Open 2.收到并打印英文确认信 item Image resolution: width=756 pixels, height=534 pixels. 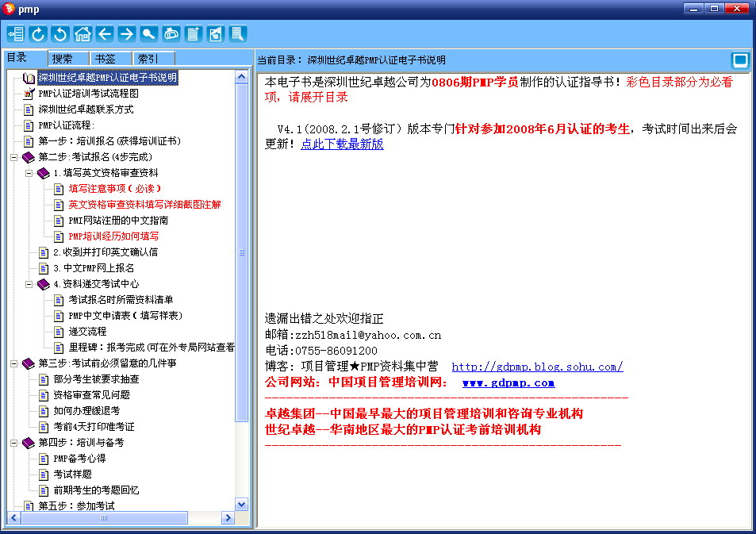coord(105,252)
